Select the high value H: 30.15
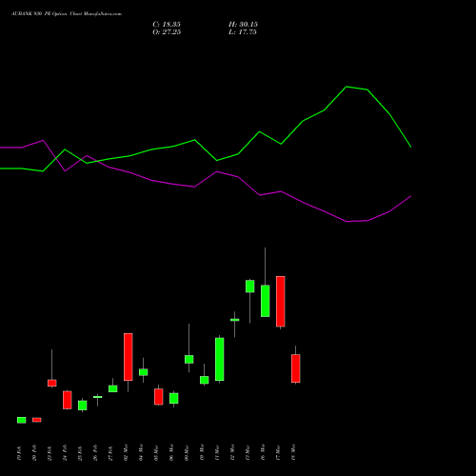 [243, 25]
